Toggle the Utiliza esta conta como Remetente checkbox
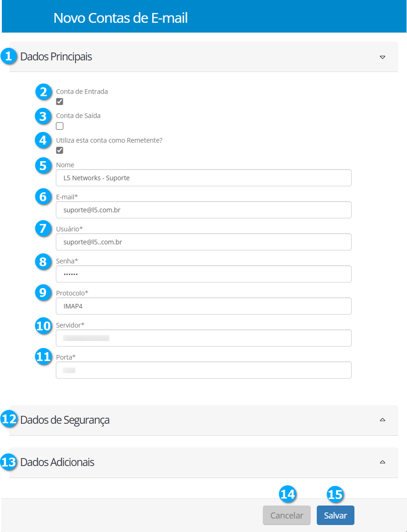Viewport: 407px width, 532px height. click(60, 150)
